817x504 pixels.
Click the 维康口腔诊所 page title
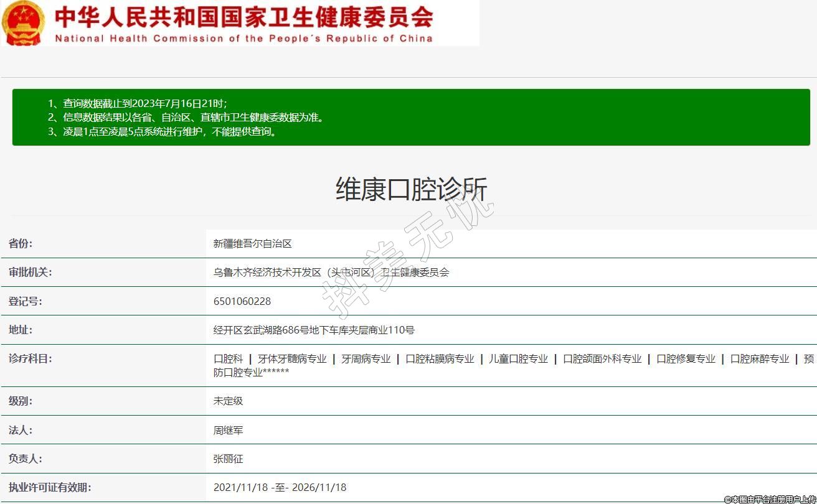[411, 189]
